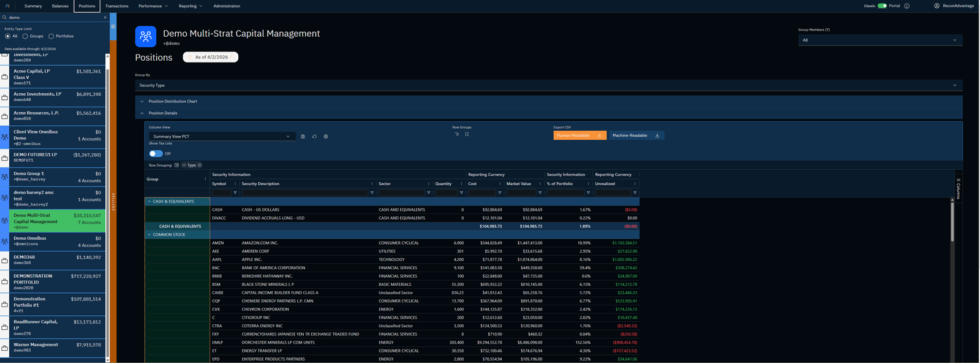Click briefcase icon for Acme Resources, L.P.
Screen dimensions: 980x363
[x=5, y=116]
